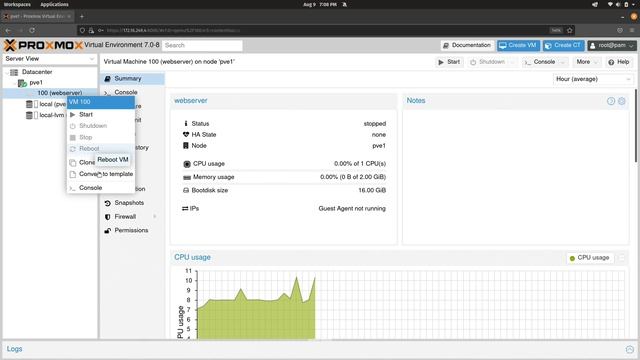The width and height of the screenshot is (640, 360).
Task: Click the Logs panel label
Action: pos(14,349)
